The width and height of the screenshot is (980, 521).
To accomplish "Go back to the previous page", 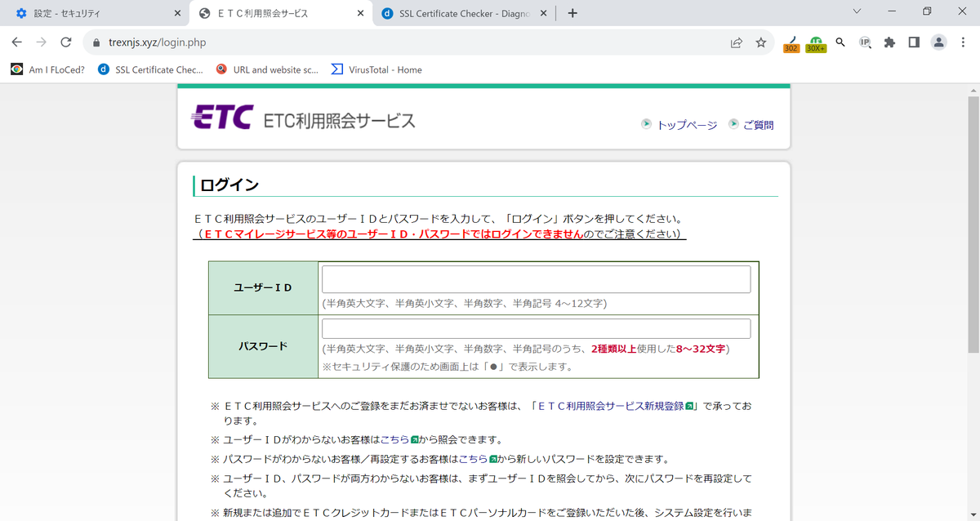I will pos(16,42).
